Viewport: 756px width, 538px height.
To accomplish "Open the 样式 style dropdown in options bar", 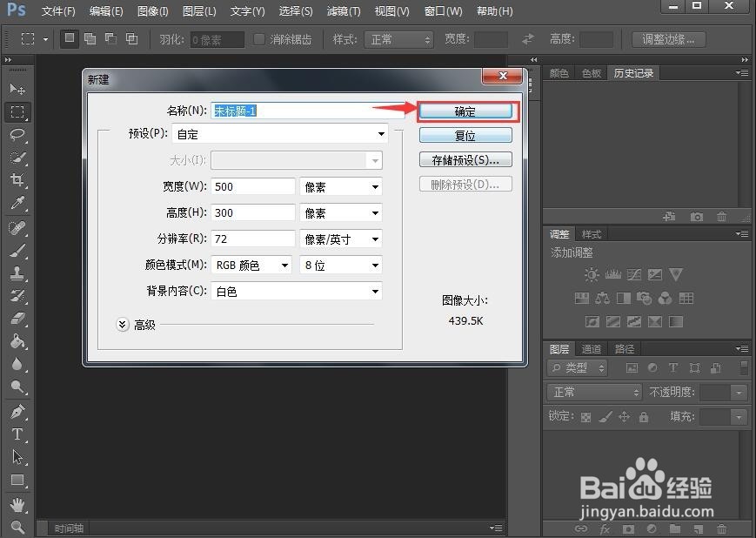I will 398,39.
